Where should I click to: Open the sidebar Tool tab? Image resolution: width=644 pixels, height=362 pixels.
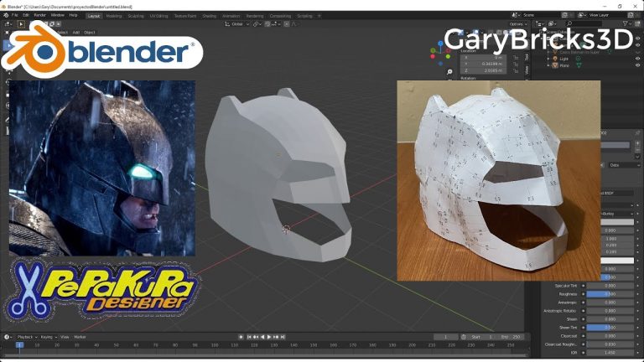[527, 57]
